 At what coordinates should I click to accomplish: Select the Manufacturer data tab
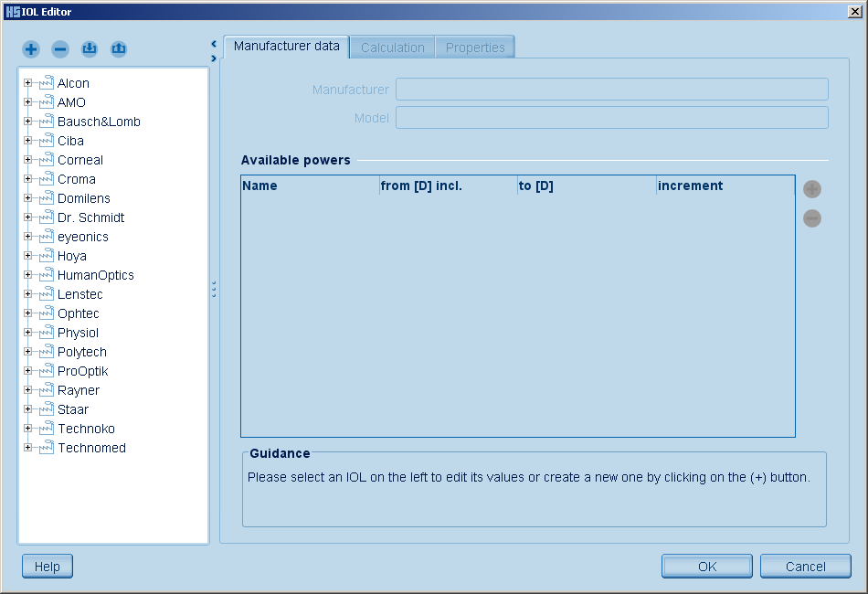[x=286, y=47]
